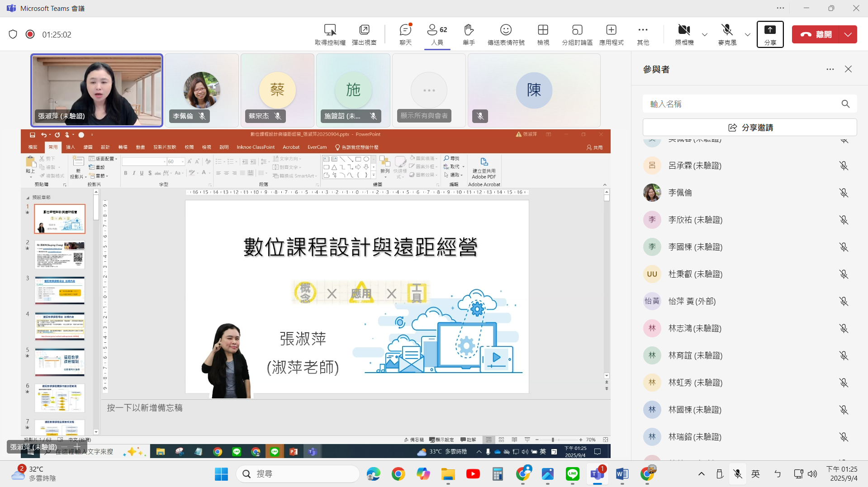Open participants panel more options
Screen dimensions: 868x487
(830, 69)
